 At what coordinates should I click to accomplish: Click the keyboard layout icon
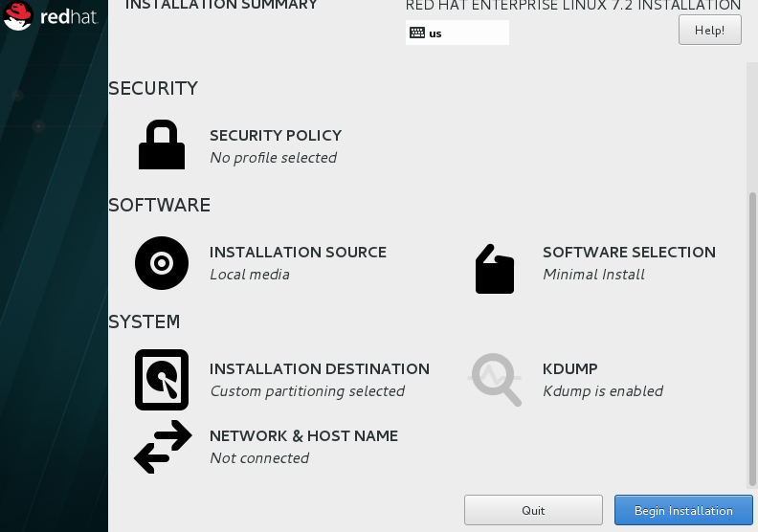pos(417,33)
